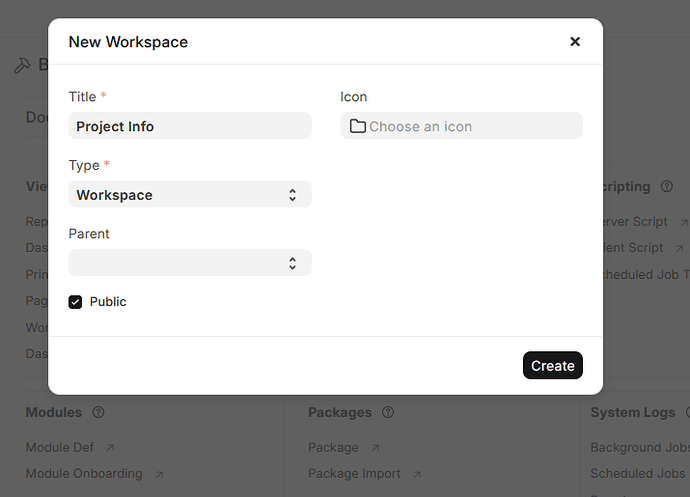Click the help icon beside Scripting
Viewport: 690px width, 497px height.
pyautogui.click(x=668, y=186)
